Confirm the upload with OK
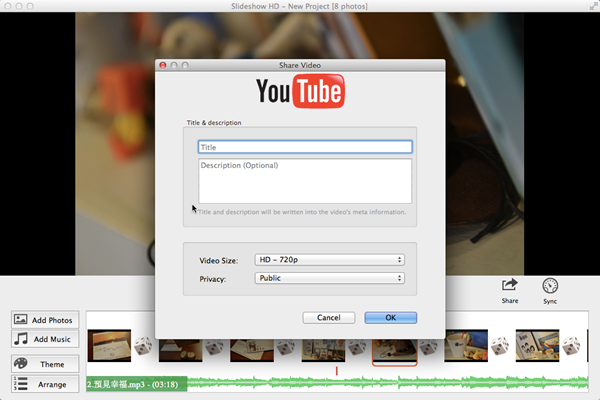 [391, 318]
